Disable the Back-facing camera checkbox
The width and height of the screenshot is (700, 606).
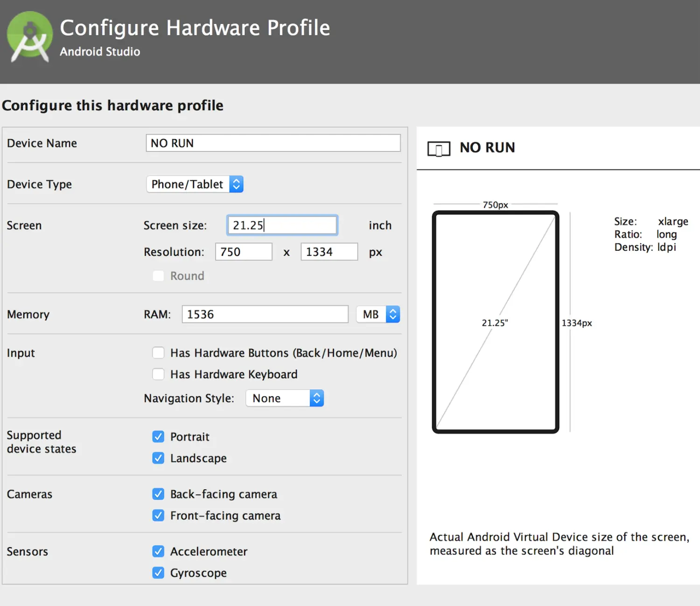coord(158,494)
